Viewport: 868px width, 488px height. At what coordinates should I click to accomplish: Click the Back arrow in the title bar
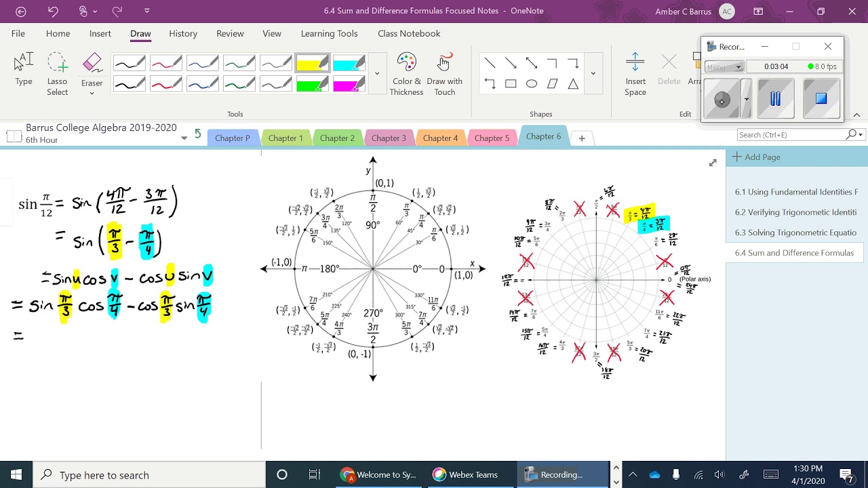coord(20,12)
